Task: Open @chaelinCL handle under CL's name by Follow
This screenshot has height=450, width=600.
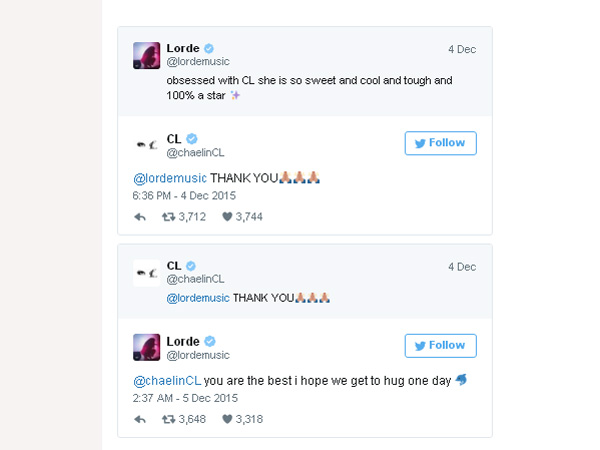Action: [195, 153]
